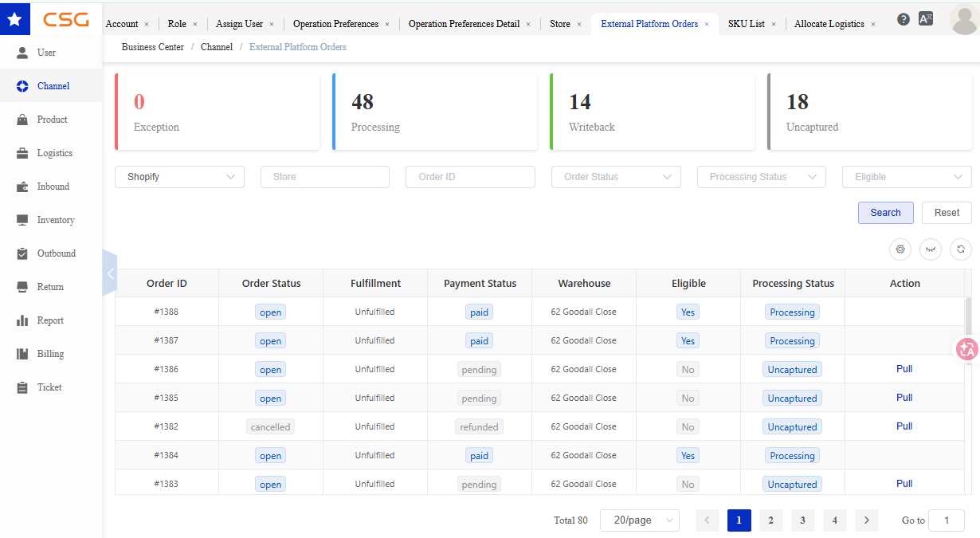Pull order #1386

pos(904,369)
